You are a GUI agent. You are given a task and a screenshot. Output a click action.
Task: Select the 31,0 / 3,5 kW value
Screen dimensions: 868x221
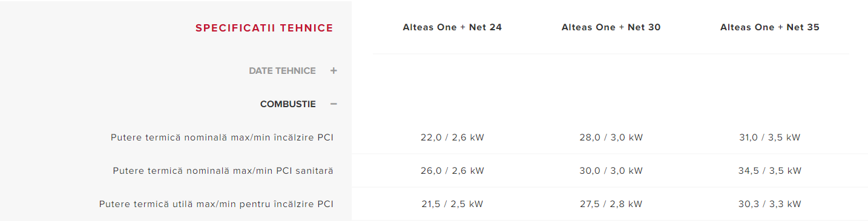coord(770,137)
